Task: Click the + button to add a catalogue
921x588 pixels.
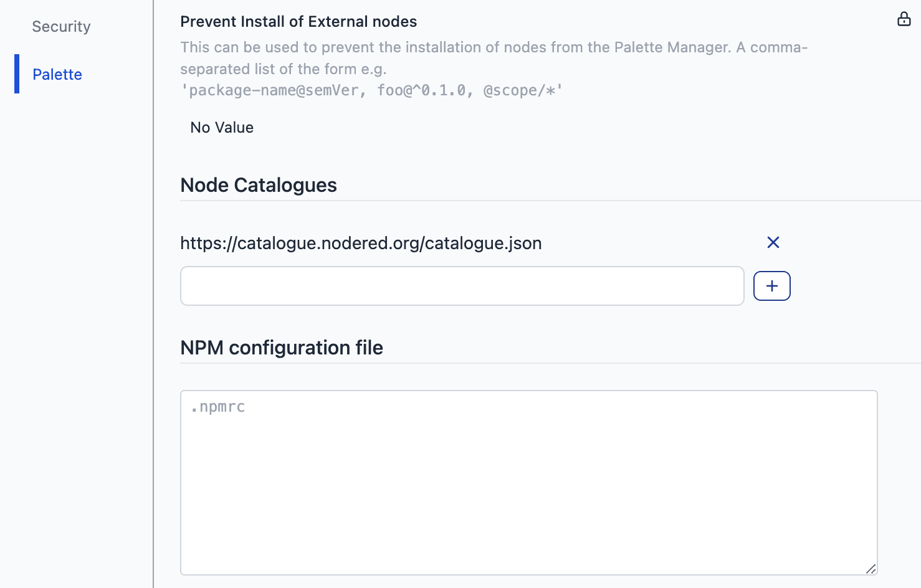Action: (771, 285)
